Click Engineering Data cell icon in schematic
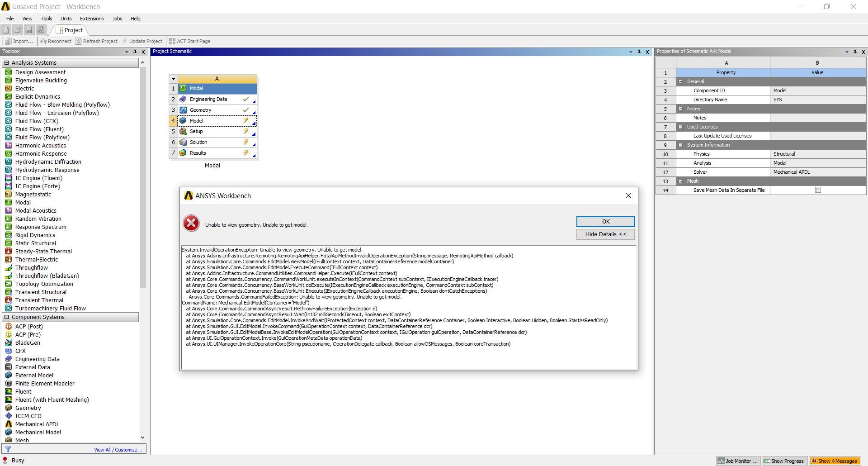868x466 pixels. pos(183,99)
